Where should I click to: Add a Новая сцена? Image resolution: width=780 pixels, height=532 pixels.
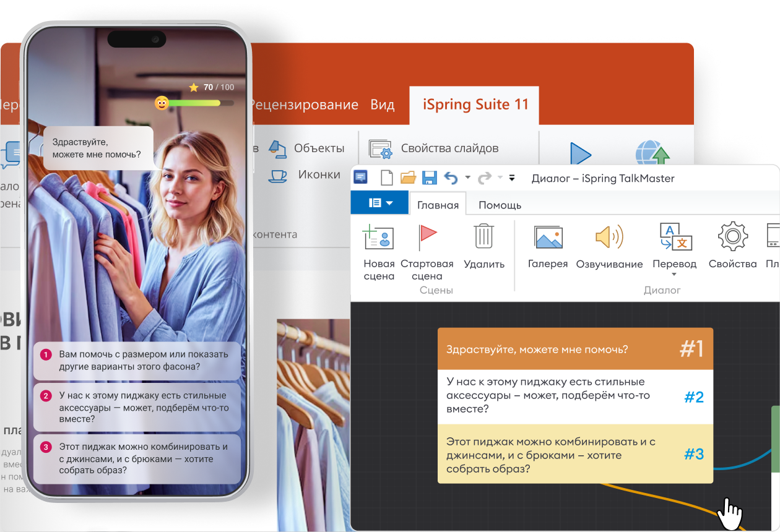tap(379, 252)
